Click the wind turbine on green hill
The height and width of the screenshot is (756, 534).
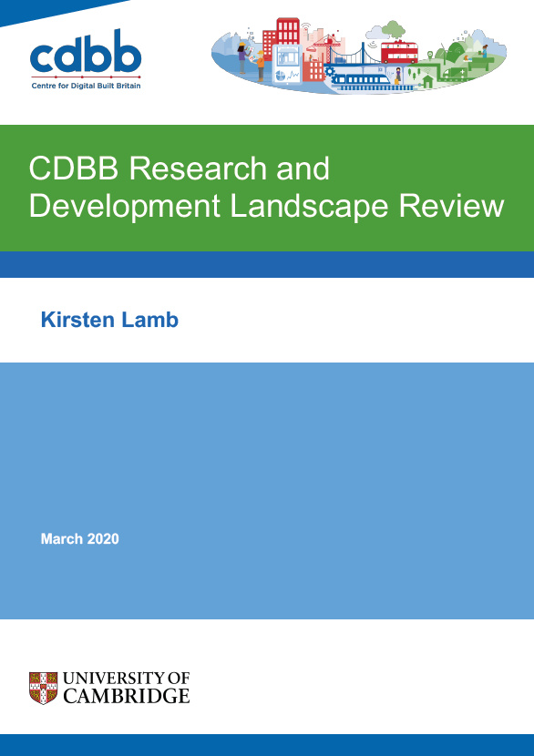(x=443, y=53)
